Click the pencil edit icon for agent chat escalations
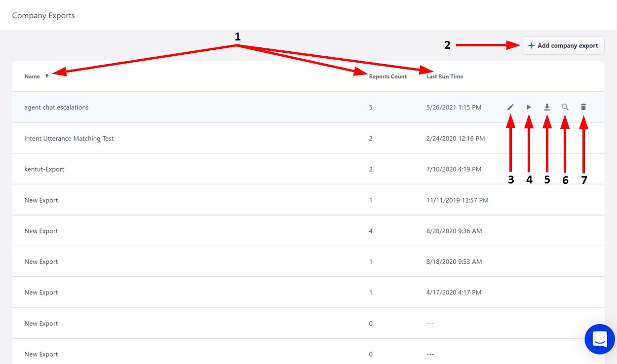The height and width of the screenshot is (364, 617). pos(511,107)
